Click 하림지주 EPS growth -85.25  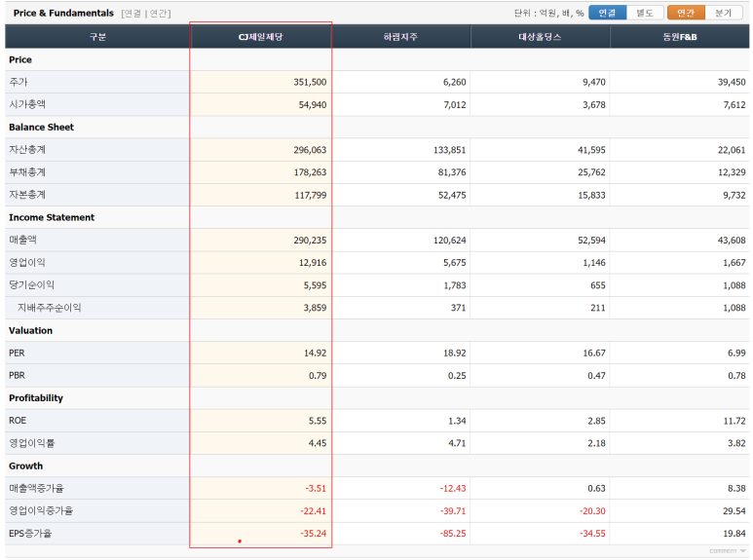453,534
